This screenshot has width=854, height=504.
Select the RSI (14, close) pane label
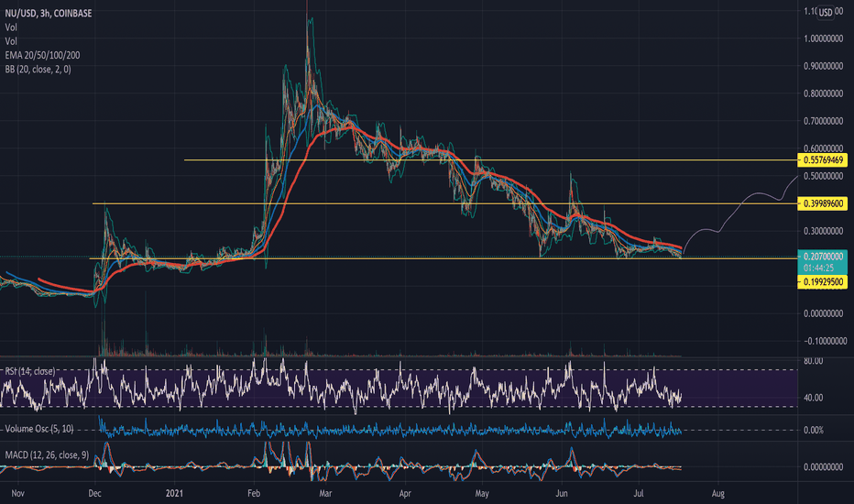coord(30,371)
